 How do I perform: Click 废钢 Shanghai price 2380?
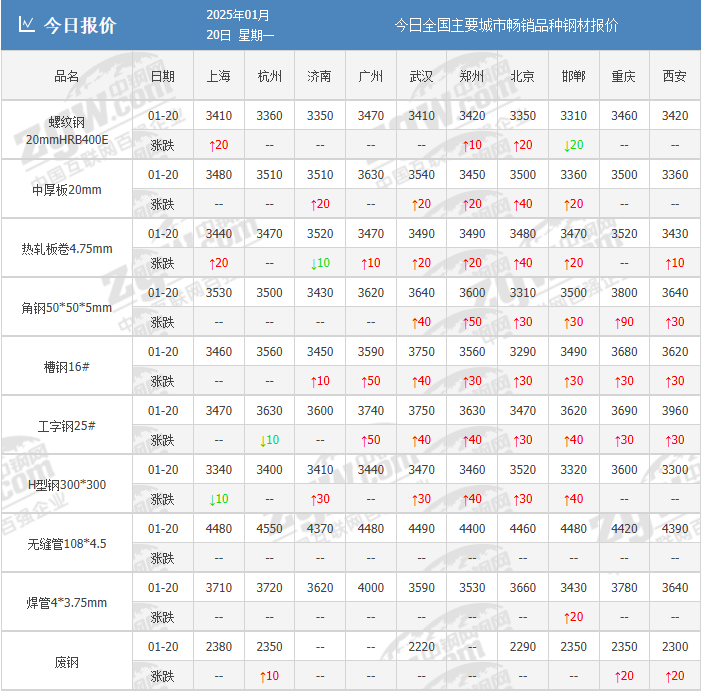pos(218,647)
